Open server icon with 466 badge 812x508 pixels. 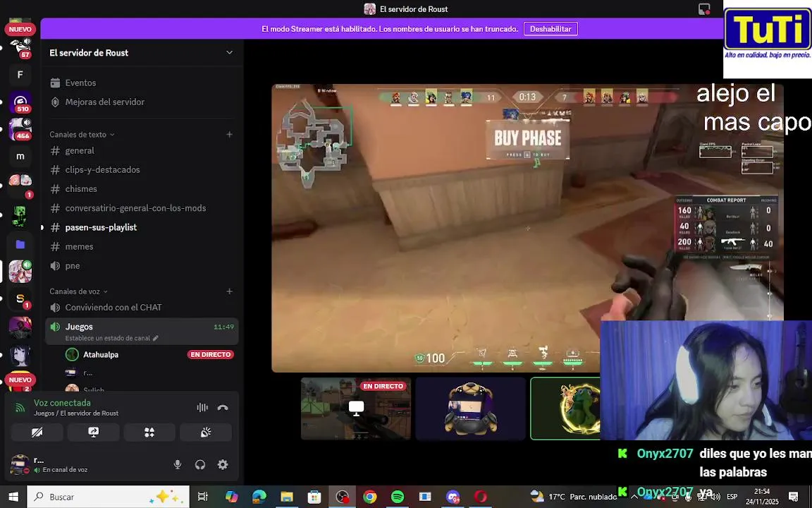[x=20, y=129]
